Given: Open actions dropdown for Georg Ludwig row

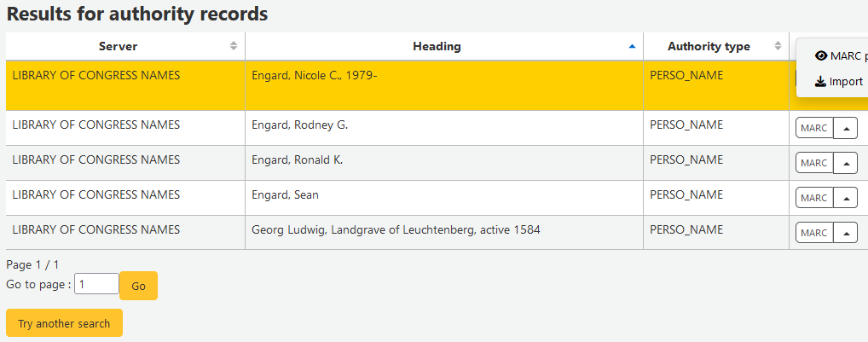Looking at the screenshot, I should (845, 233).
